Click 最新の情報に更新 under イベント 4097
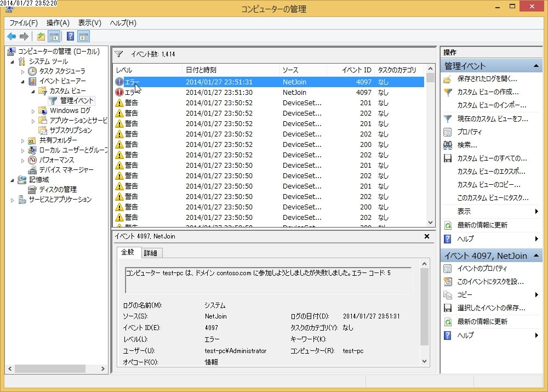This screenshot has height=392, width=548. click(x=482, y=321)
